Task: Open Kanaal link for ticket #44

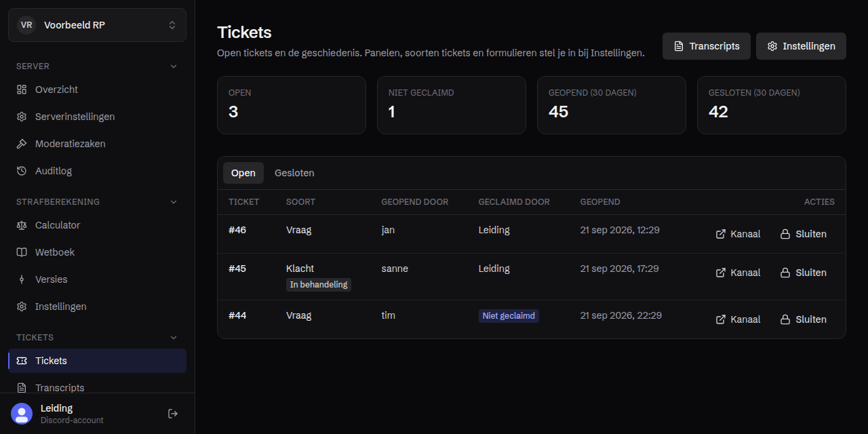Action: pyautogui.click(x=738, y=319)
